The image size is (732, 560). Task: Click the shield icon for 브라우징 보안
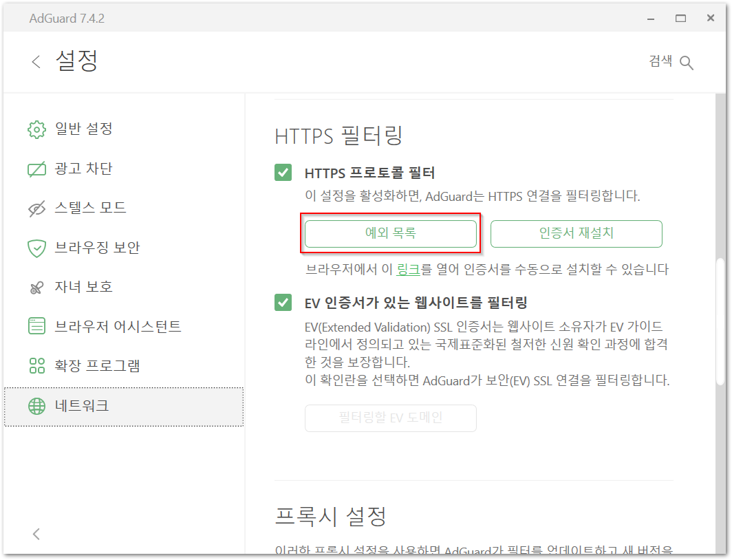(37, 248)
